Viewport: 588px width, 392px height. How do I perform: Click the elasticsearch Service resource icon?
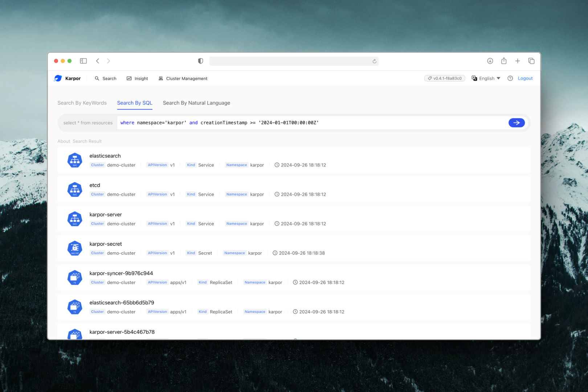75,160
